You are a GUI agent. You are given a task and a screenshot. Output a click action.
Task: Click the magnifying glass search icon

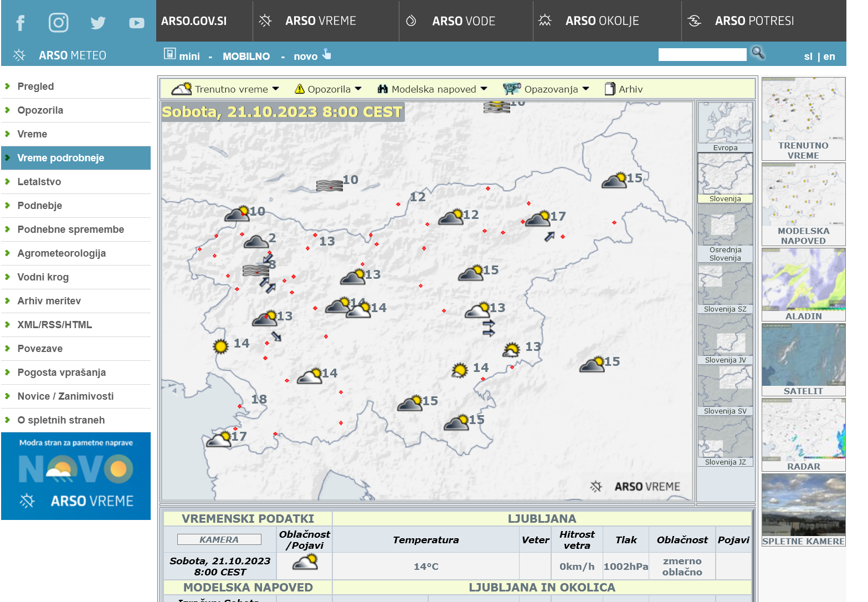click(758, 53)
